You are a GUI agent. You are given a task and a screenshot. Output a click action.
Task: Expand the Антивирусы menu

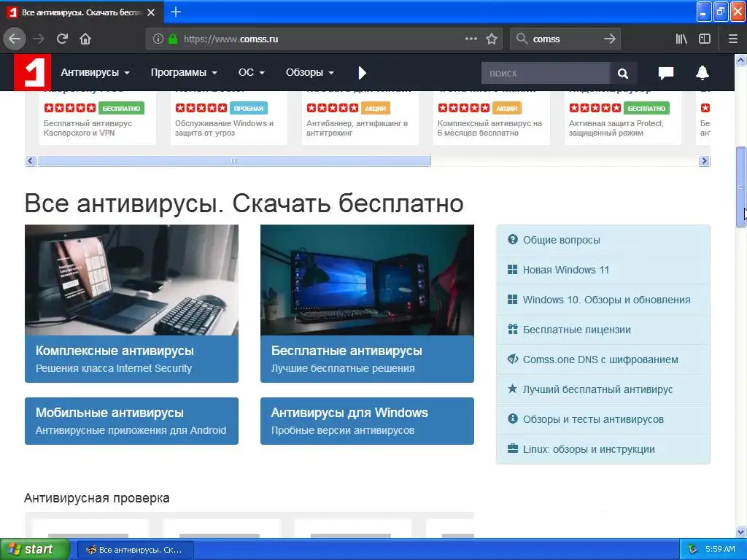95,72
